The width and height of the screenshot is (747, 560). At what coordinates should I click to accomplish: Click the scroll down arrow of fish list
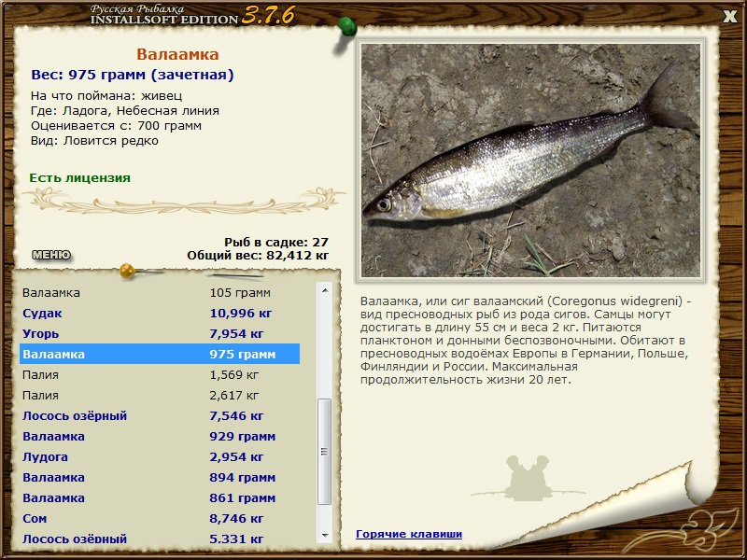tap(325, 535)
